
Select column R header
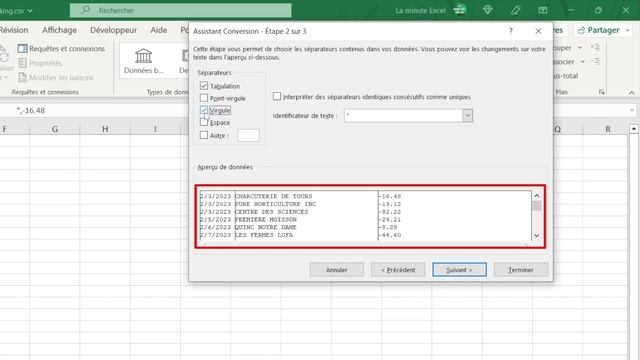608,129
